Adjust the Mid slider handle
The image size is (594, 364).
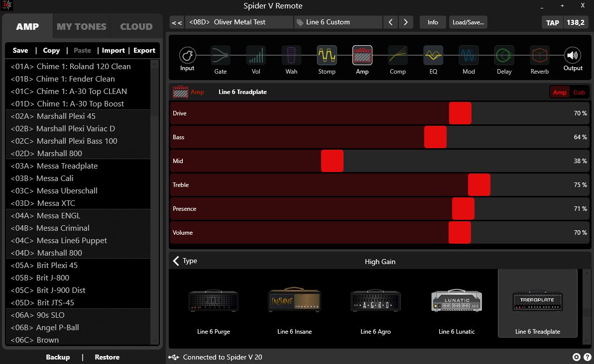(332, 161)
